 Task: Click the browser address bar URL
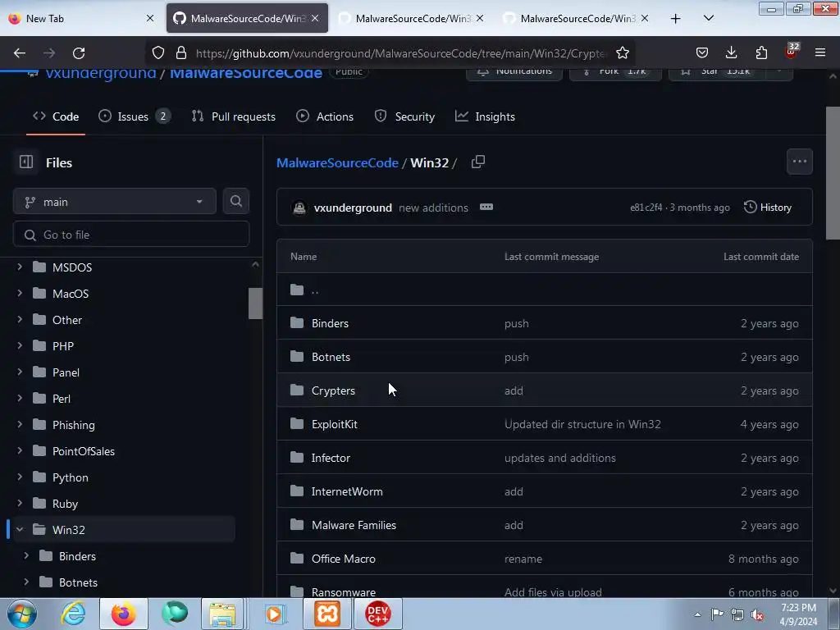(400, 53)
